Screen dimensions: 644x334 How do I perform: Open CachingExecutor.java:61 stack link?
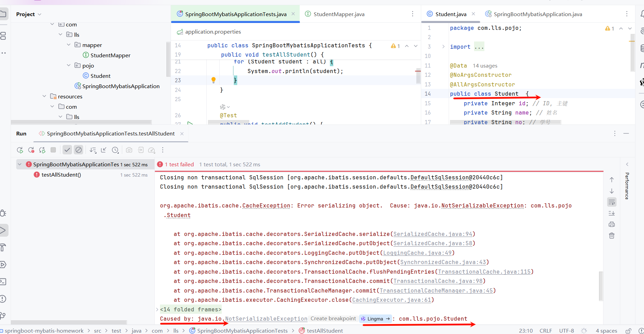point(391,300)
